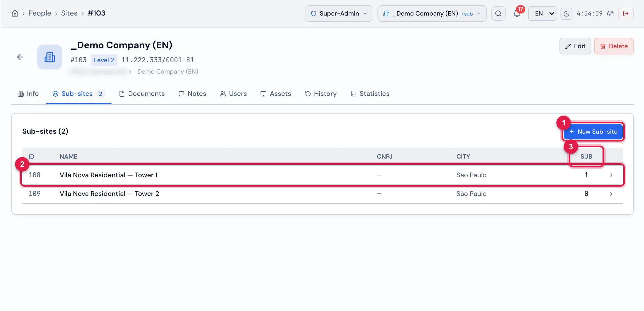The width and height of the screenshot is (644, 311).
Task: Delete this site
Action: (x=614, y=46)
